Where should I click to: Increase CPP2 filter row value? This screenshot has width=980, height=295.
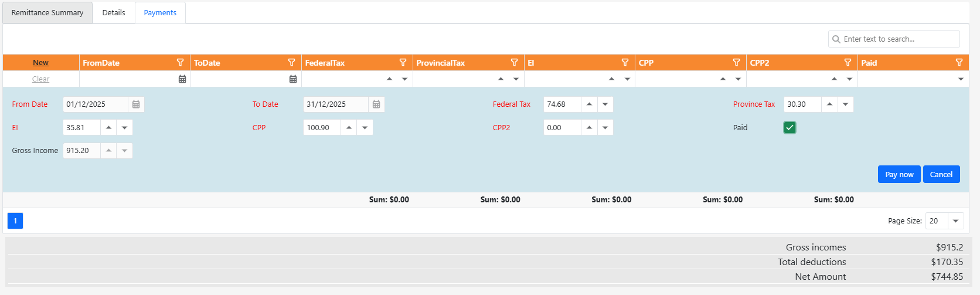834,79
